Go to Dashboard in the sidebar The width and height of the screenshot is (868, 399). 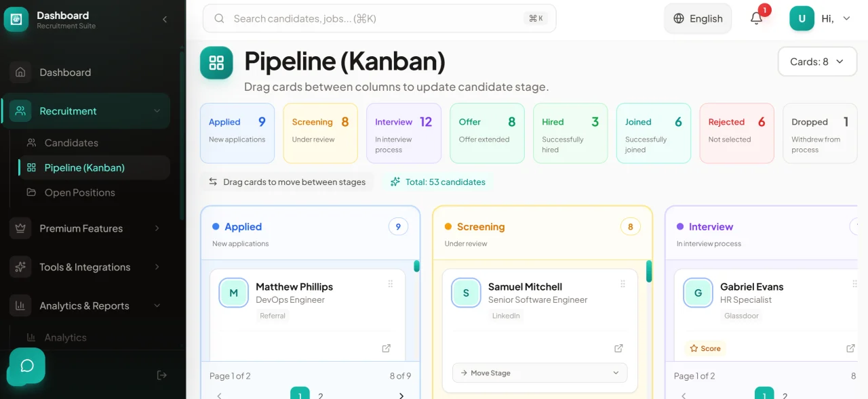point(86,72)
